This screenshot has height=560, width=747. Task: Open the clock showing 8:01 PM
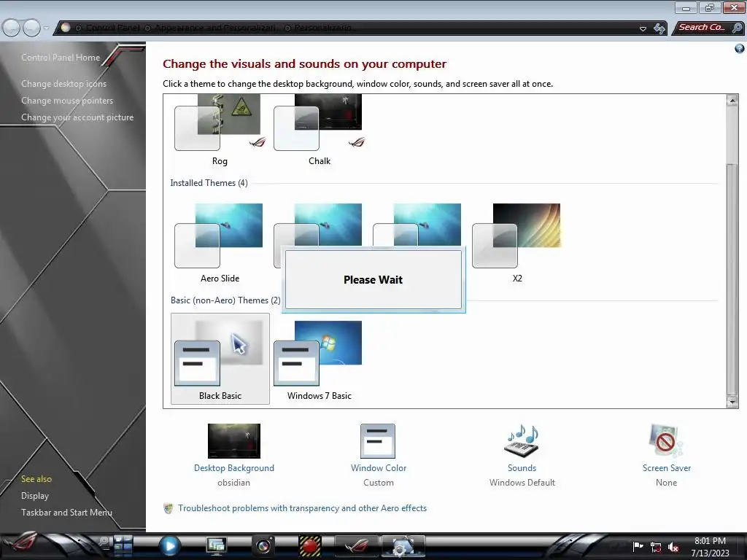point(710,547)
